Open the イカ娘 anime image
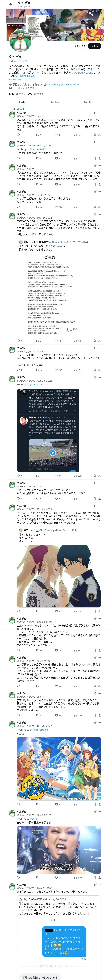The width and height of the screenshot is (110, 980). coord(59,768)
